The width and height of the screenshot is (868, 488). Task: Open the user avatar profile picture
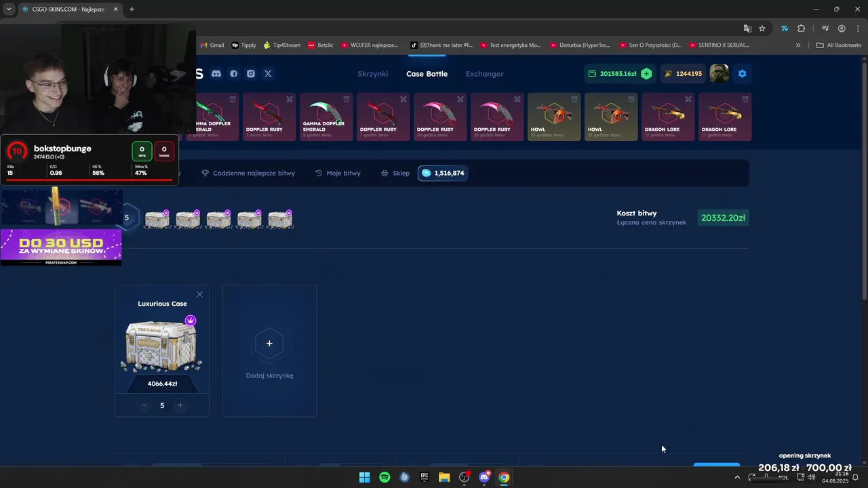719,73
